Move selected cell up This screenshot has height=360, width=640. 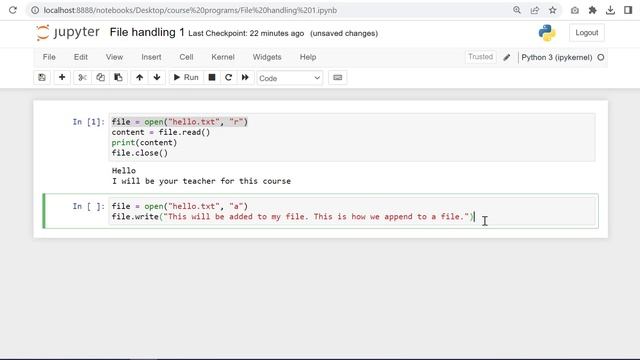pyautogui.click(x=140, y=78)
